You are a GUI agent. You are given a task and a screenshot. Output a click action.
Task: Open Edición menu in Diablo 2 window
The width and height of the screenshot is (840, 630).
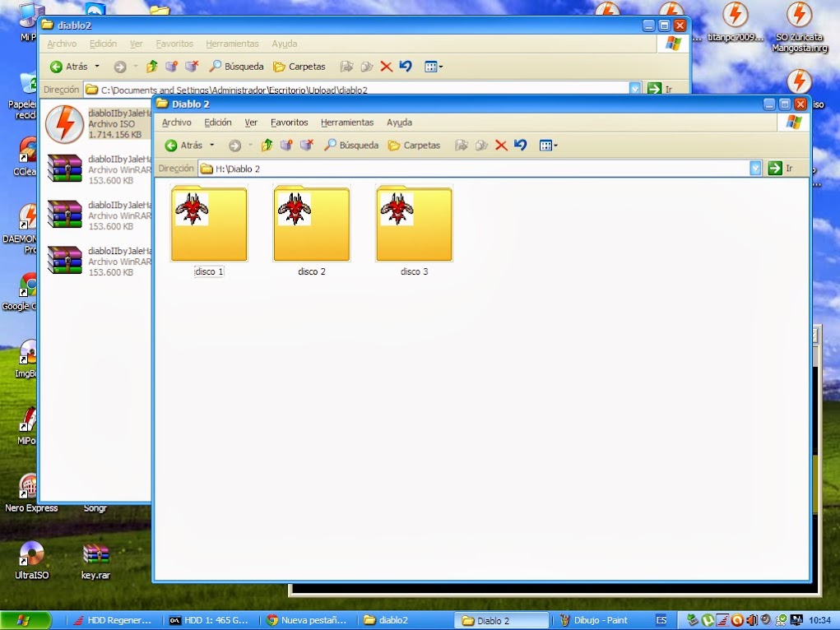click(x=218, y=123)
